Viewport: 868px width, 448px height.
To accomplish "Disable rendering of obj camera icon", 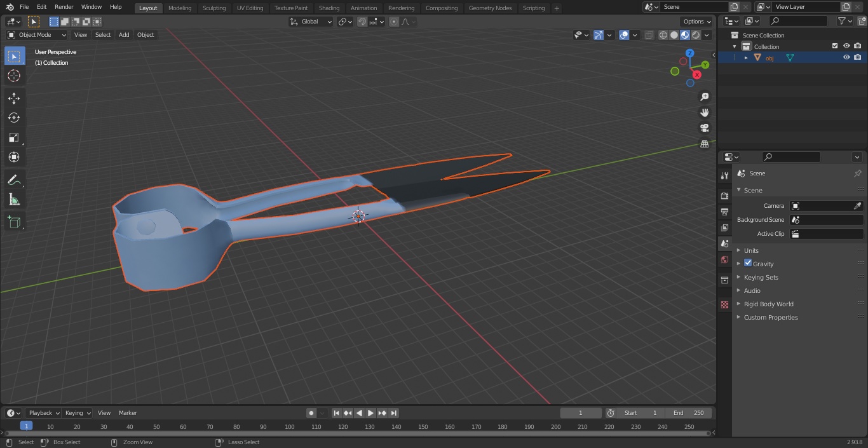I will click(x=858, y=57).
